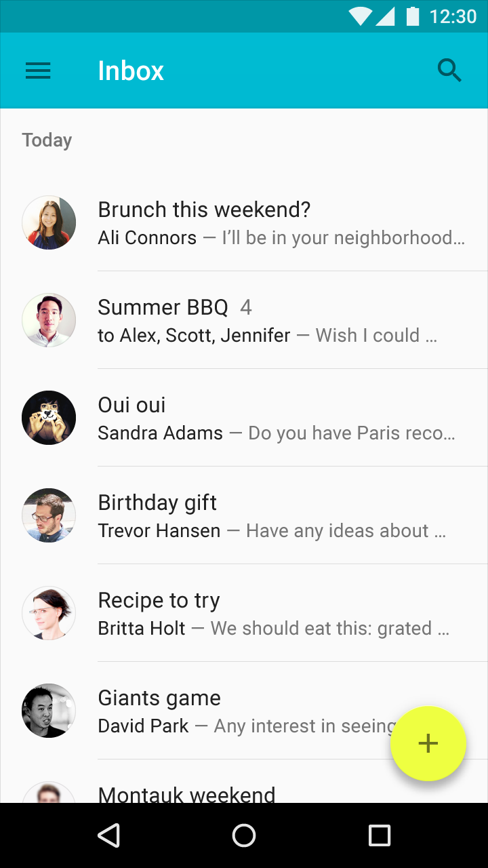This screenshot has height=868, width=488.
Task: Open recent apps with square button
Action: point(380,835)
